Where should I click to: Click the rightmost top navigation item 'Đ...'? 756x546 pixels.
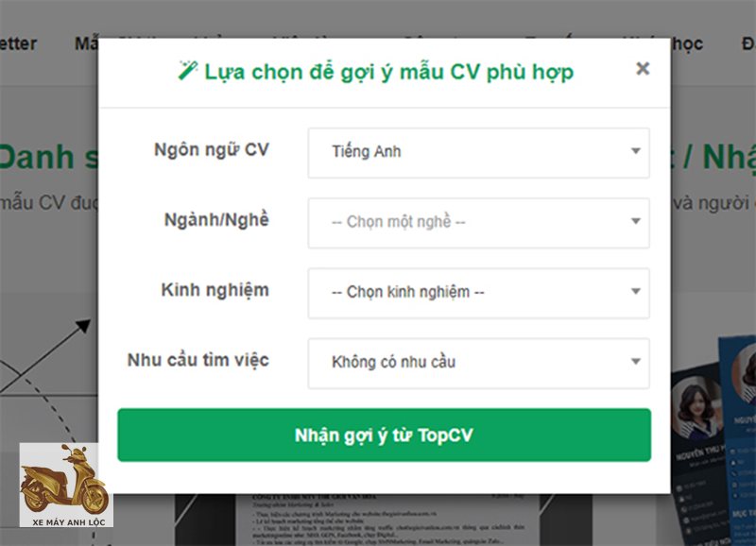pos(746,43)
